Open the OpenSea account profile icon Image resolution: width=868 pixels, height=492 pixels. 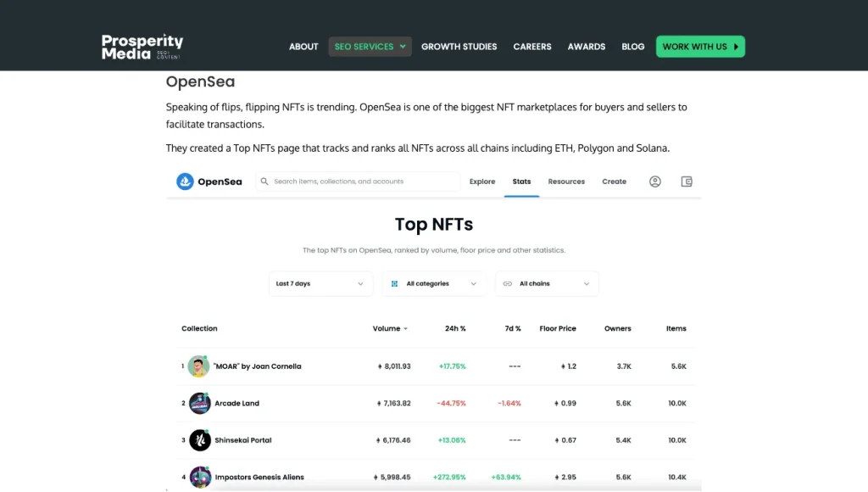pyautogui.click(x=654, y=182)
